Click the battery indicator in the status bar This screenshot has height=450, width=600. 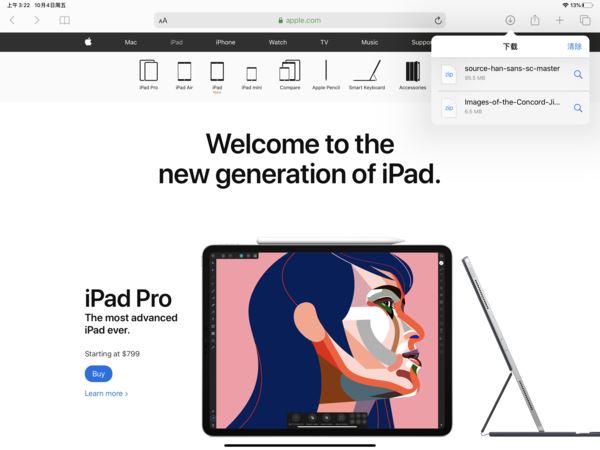click(x=589, y=5)
